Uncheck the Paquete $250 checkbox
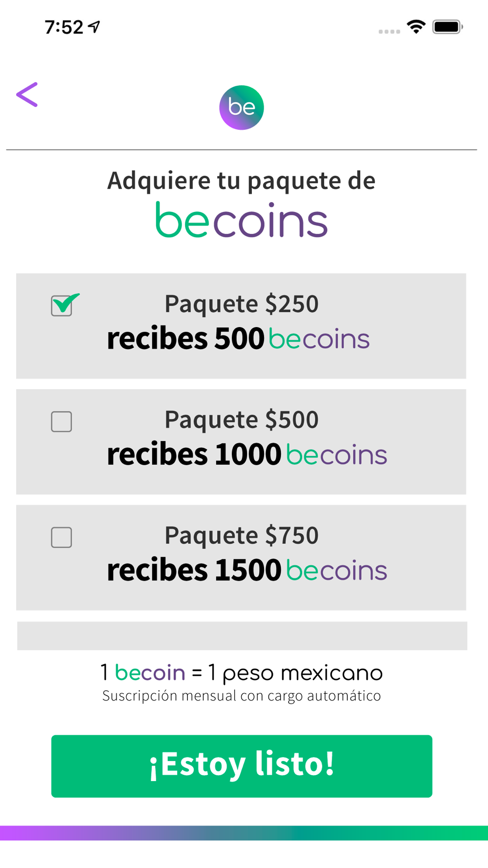The image size is (488, 868). click(62, 306)
